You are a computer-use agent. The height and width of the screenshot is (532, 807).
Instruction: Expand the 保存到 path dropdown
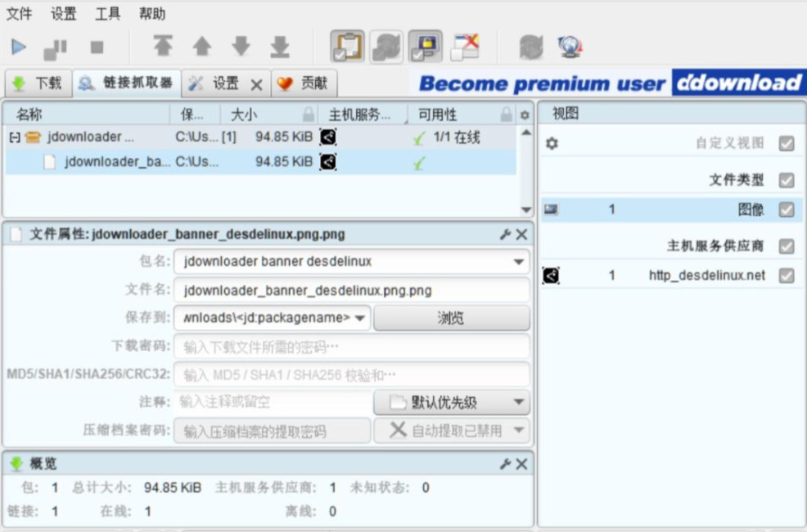(360, 318)
